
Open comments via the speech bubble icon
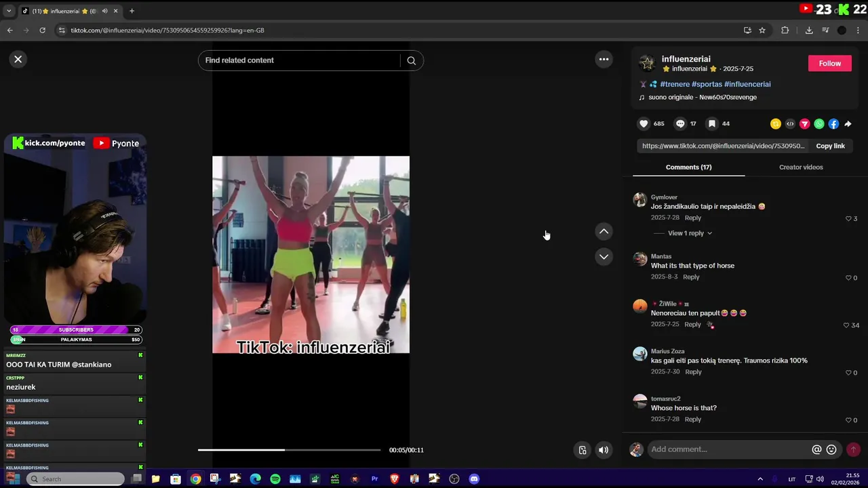click(680, 123)
